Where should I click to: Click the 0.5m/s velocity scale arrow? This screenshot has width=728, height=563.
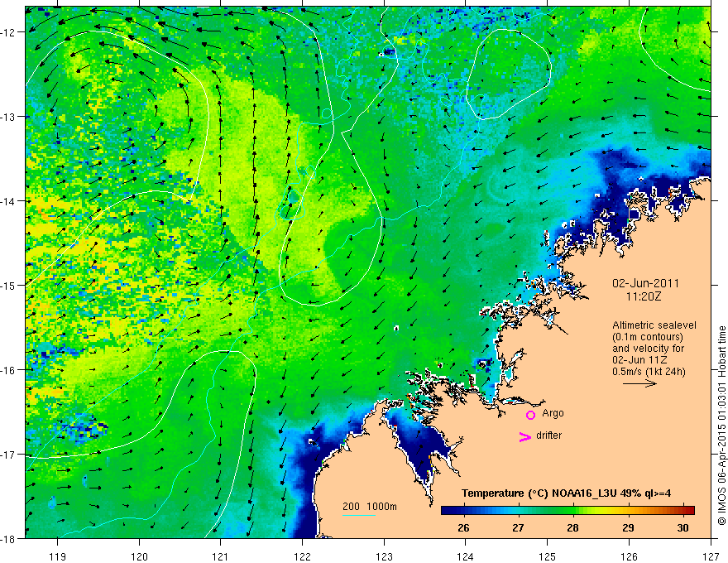[x=639, y=383]
